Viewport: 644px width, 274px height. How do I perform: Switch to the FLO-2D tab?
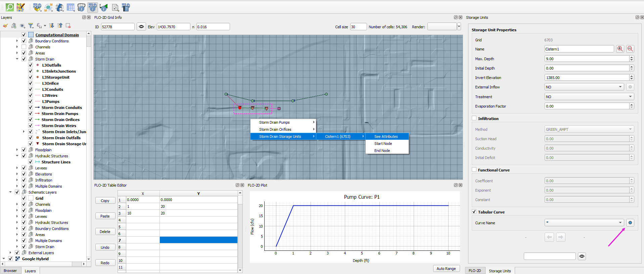474,271
